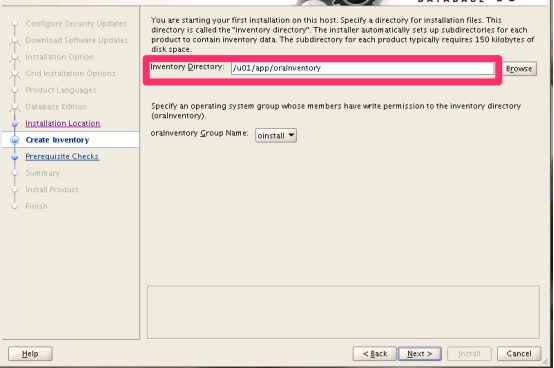This screenshot has width=554, height=368.
Task: Click the Install Product step circle icon
Action: pyautogui.click(x=15, y=190)
